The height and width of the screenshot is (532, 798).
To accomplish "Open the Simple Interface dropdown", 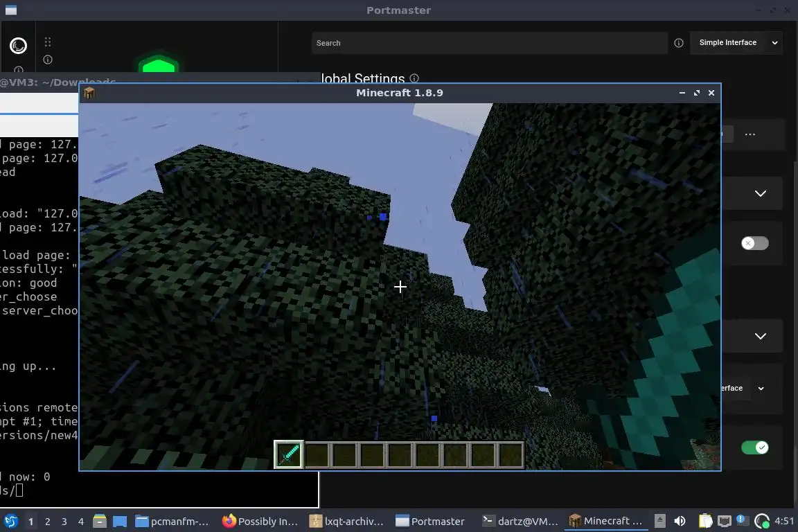I will point(736,43).
